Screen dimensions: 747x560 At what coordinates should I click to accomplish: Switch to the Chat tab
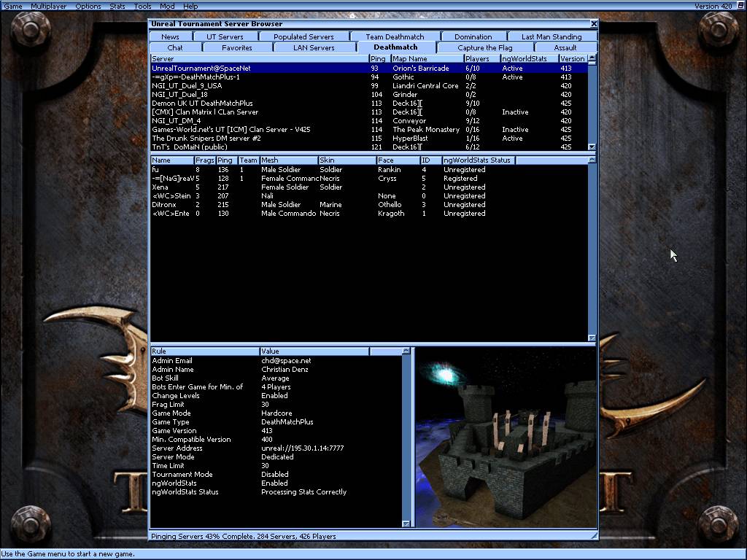(x=175, y=47)
